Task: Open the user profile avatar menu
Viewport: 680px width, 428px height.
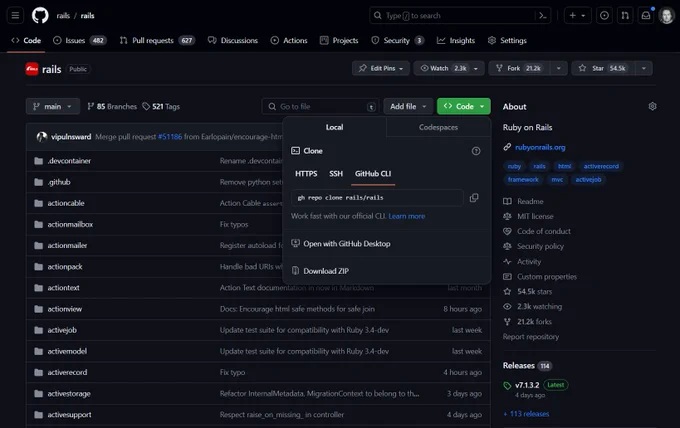Action: pos(667,16)
